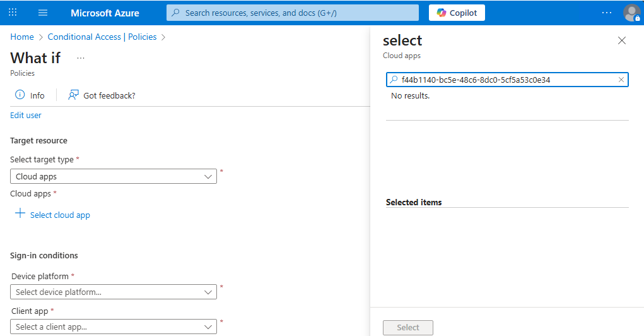This screenshot has height=336, width=644.
Task: Click the Microsoft Azure home title
Action: click(x=105, y=13)
